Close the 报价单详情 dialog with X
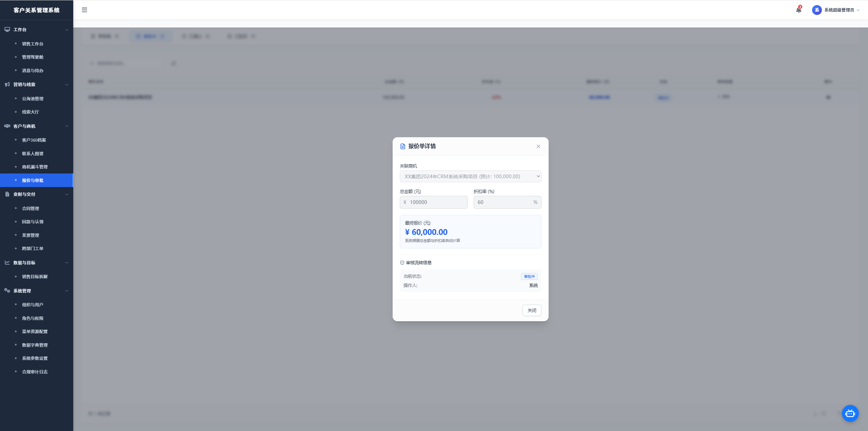The image size is (868, 431). coord(538,146)
